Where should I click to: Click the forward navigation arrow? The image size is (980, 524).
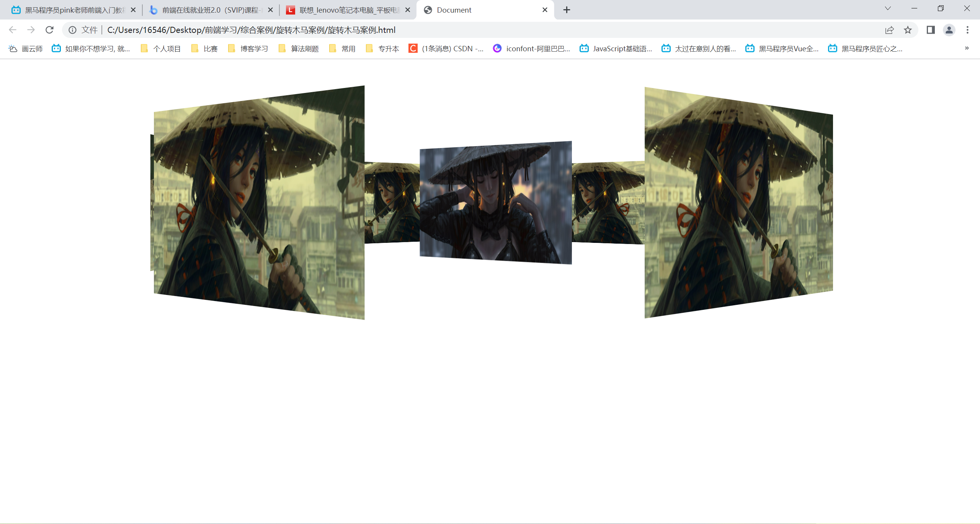[x=31, y=30]
